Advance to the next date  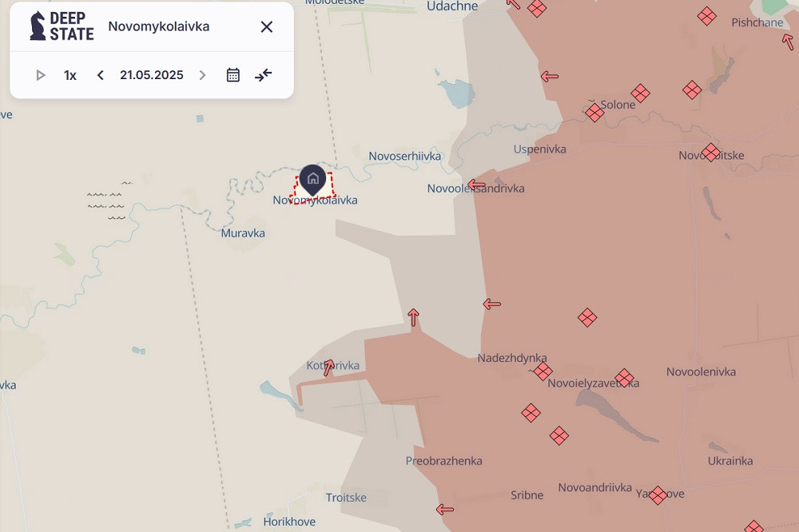coord(202,75)
